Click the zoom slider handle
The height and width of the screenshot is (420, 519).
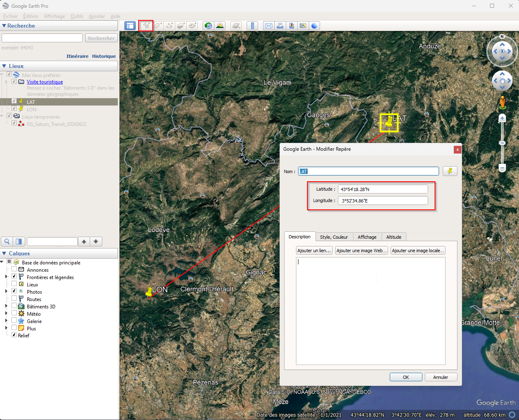[502, 143]
